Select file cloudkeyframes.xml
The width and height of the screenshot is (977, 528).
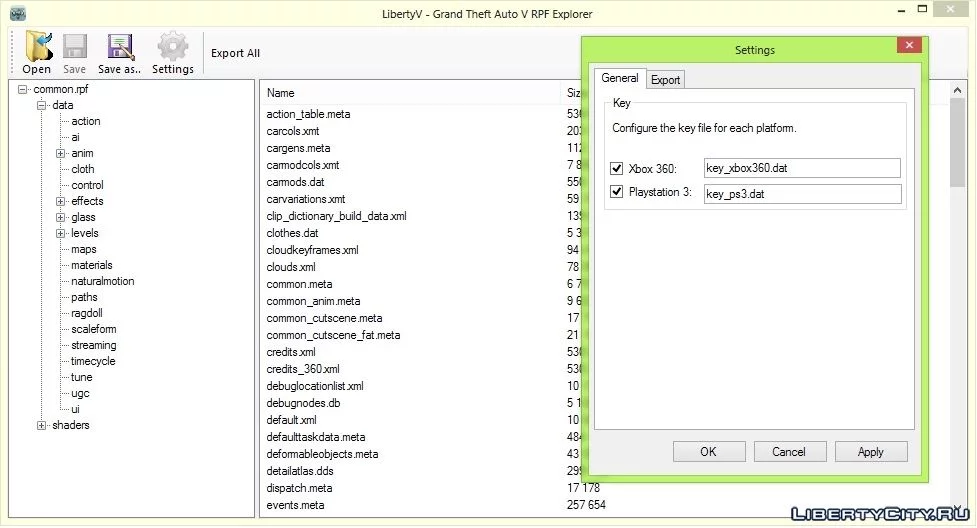pyautogui.click(x=313, y=250)
